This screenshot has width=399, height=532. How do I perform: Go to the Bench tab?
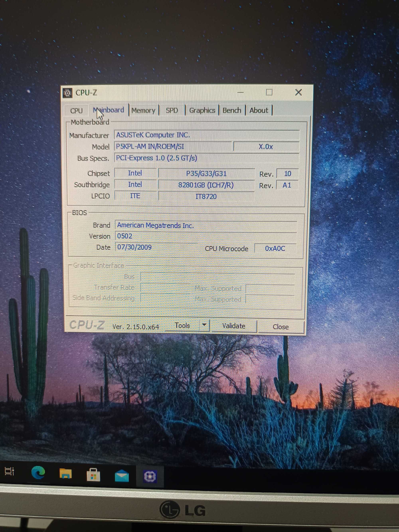[232, 110]
